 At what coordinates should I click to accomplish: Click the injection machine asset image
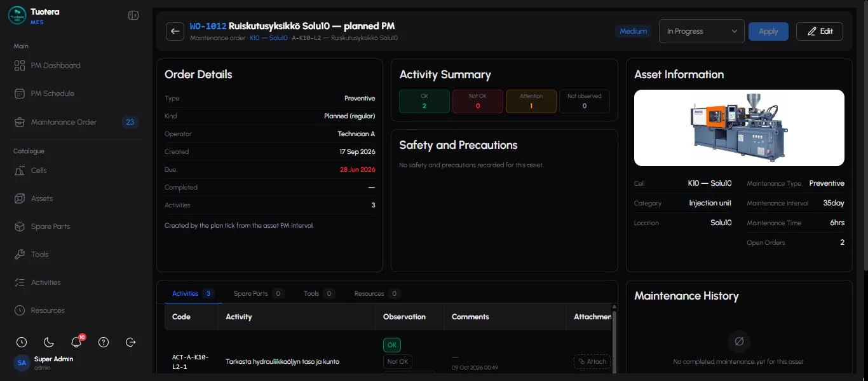click(739, 128)
